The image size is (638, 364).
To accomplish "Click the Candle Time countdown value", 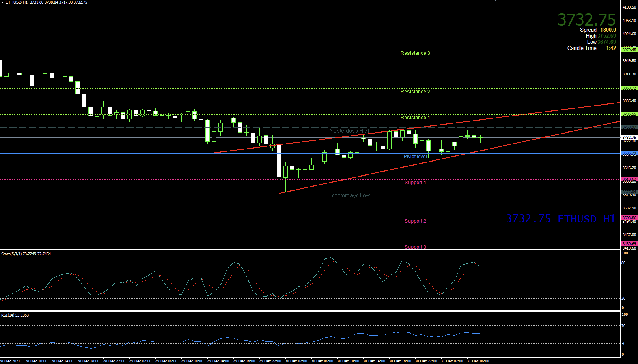I will tap(611, 48).
